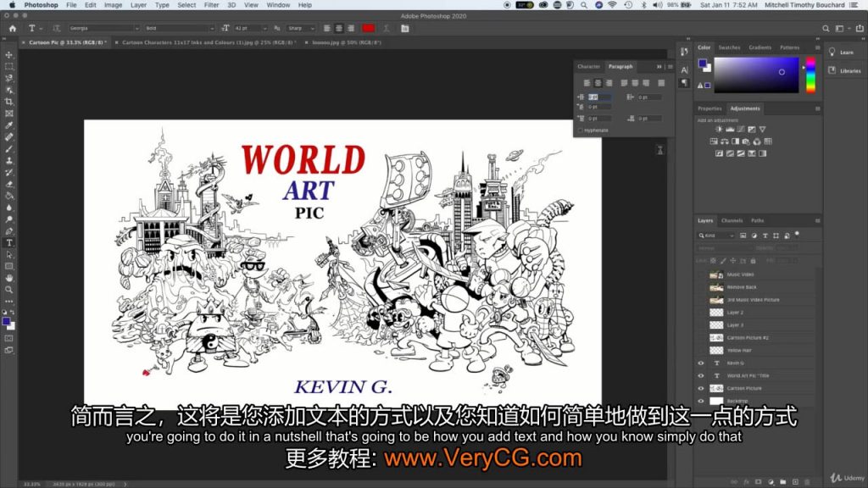Select the Horizontal Type tool in toolbar
The width and height of the screenshot is (868, 488).
click(x=8, y=243)
